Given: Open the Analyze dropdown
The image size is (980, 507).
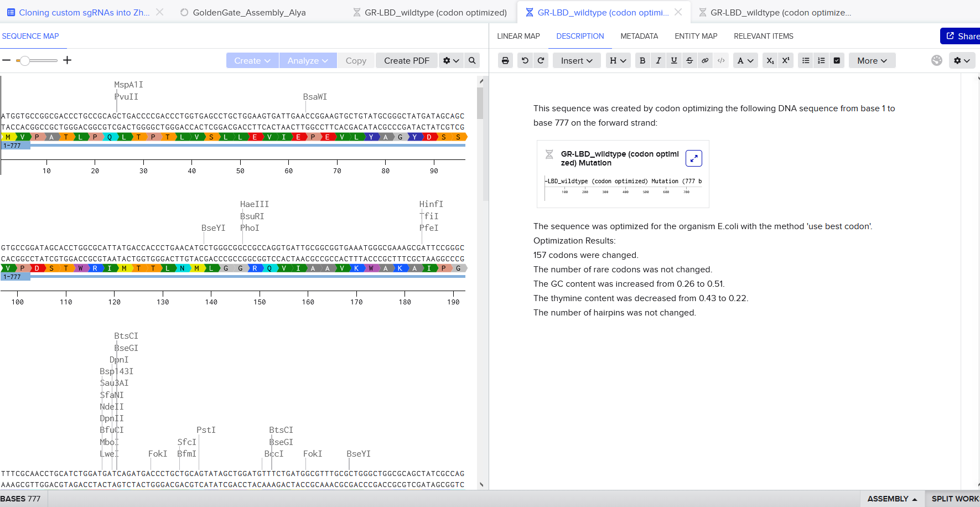Looking at the screenshot, I should coord(308,61).
